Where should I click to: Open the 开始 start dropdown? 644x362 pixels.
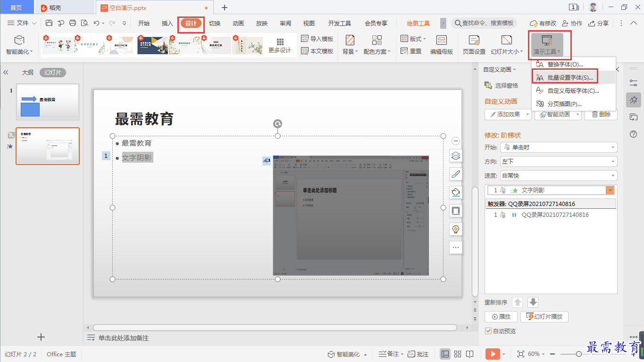point(558,148)
